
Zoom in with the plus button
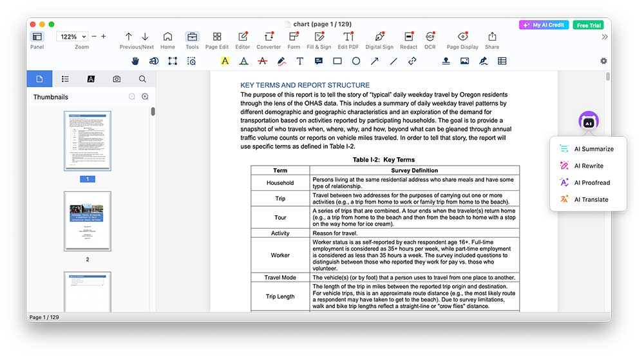tap(104, 37)
